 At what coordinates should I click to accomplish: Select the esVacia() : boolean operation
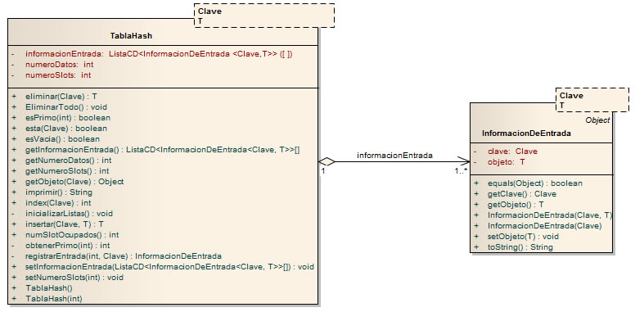coord(62,139)
